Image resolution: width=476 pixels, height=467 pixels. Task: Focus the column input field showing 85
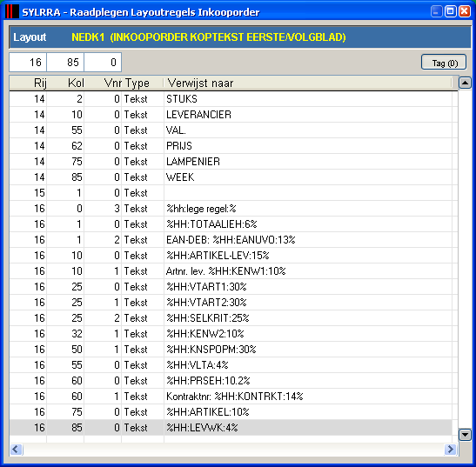pyautogui.click(x=65, y=63)
